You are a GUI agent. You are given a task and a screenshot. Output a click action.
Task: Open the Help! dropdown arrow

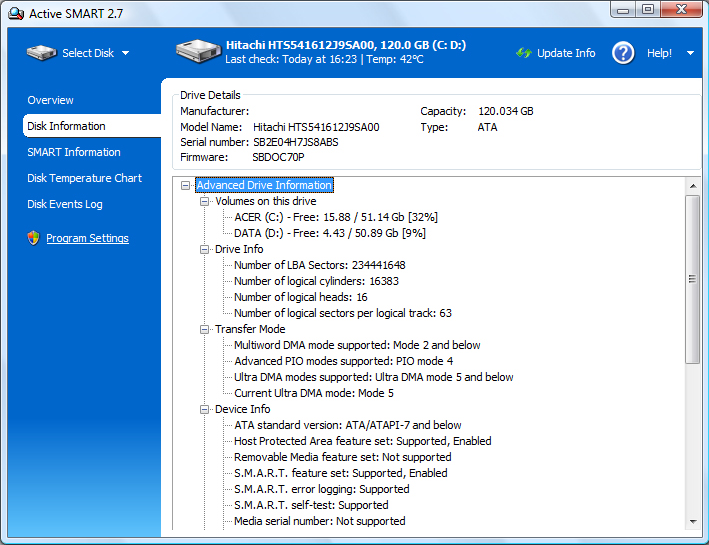[690, 53]
